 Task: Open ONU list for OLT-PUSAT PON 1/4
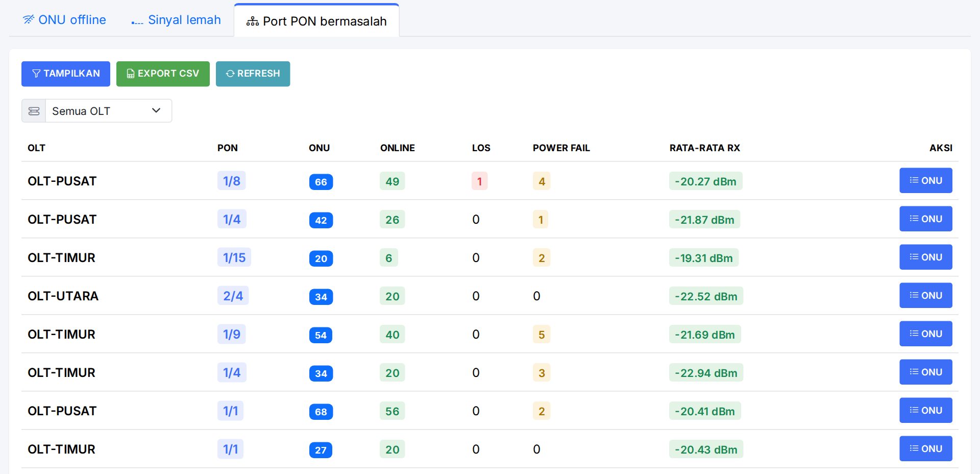click(925, 219)
